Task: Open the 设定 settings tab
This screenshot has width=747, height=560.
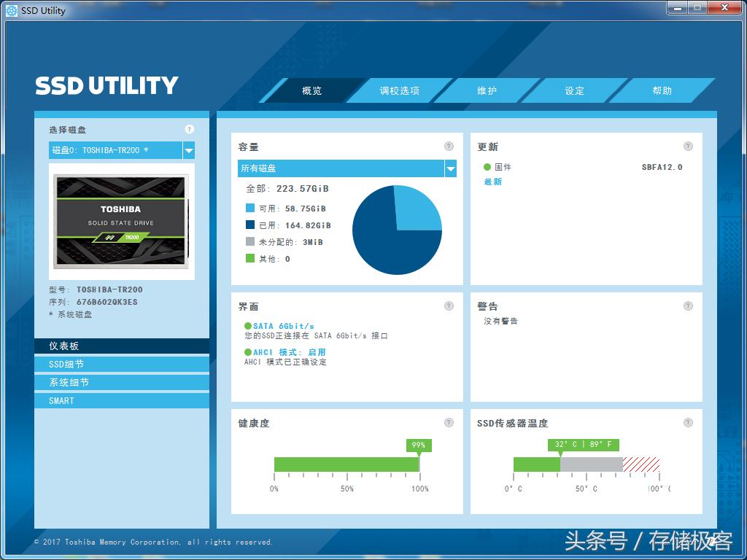Action: coord(573,90)
